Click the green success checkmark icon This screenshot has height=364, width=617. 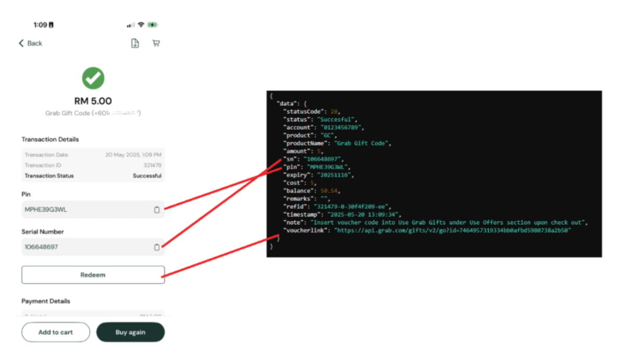point(93,77)
